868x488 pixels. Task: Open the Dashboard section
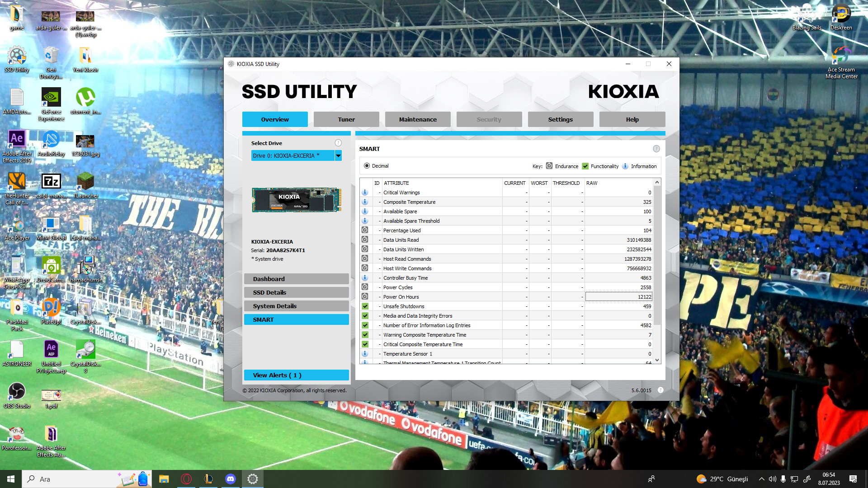click(297, 279)
